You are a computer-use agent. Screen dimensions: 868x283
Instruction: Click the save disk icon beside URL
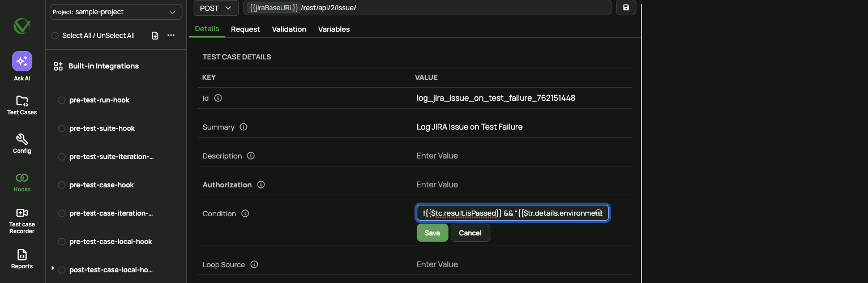pyautogui.click(x=626, y=8)
